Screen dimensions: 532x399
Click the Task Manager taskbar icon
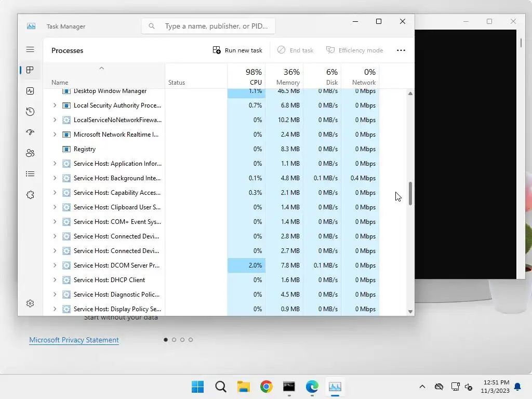click(335, 387)
